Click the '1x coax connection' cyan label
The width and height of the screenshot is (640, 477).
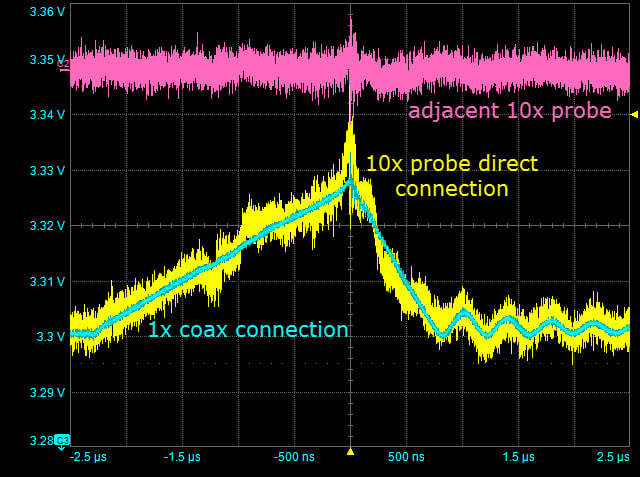[248, 329]
